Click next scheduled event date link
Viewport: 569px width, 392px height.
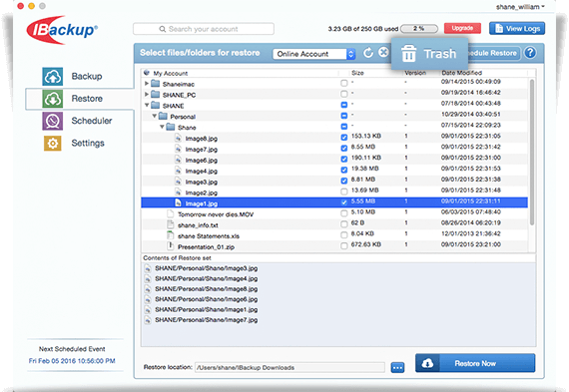(x=72, y=361)
